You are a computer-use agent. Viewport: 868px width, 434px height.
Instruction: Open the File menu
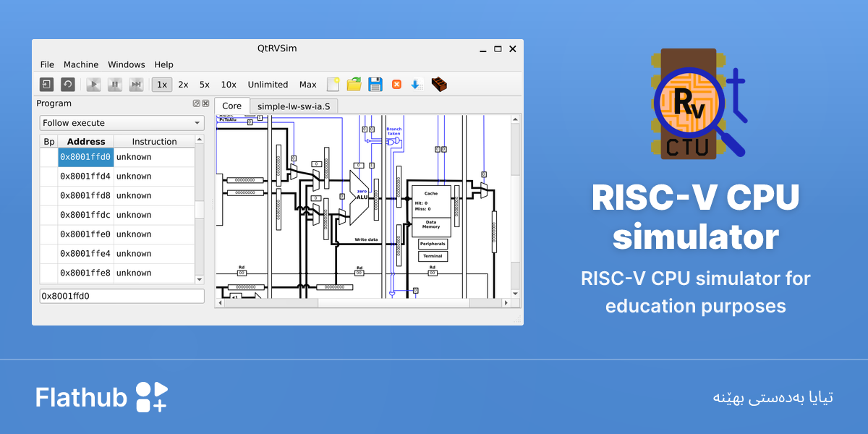pos(47,64)
